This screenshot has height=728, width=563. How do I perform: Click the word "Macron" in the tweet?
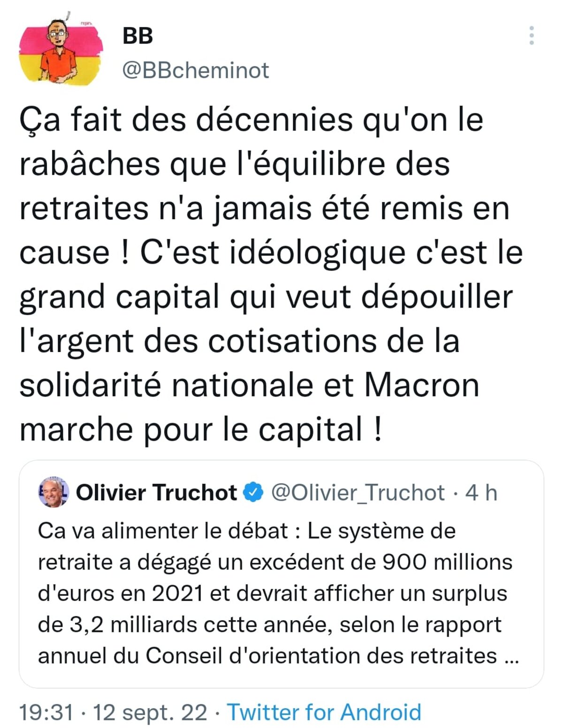tap(421, 385)
